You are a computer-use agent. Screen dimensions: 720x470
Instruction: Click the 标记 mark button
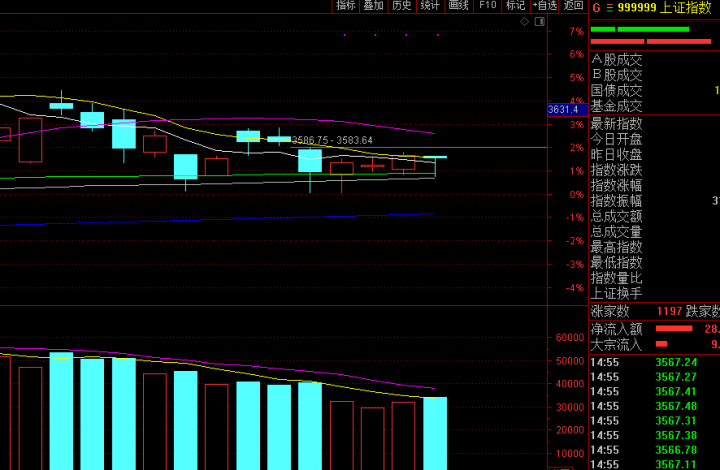[x=516, y=6]
